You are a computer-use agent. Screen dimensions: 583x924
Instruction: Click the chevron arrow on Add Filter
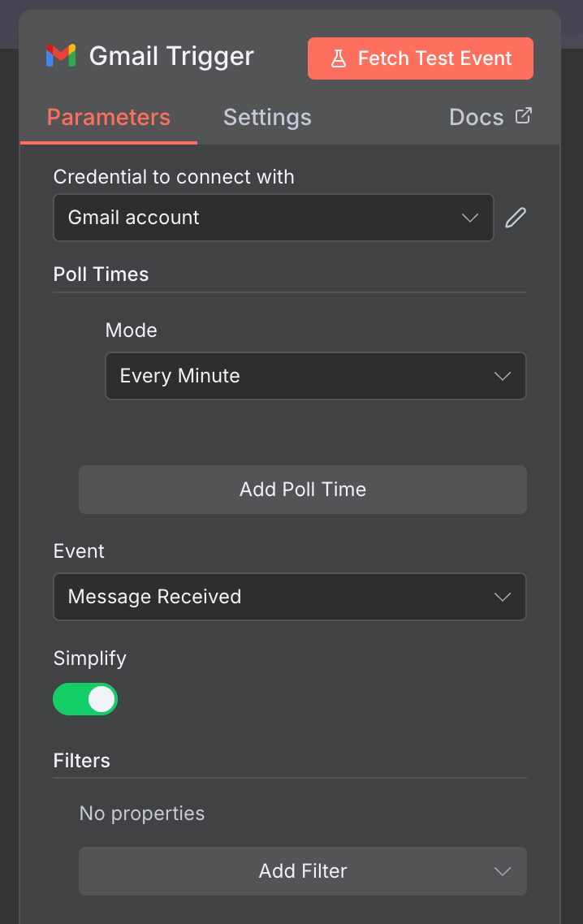tap(503, 871)
